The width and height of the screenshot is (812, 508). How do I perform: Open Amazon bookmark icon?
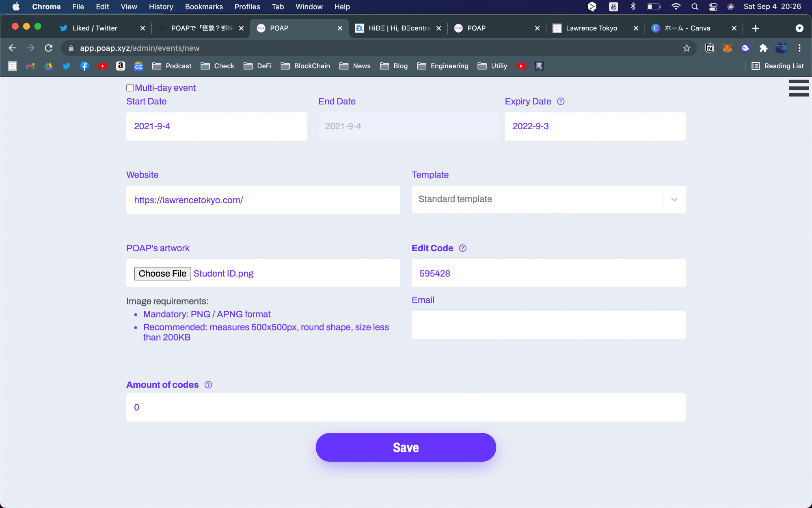click(x=121, y=66)
